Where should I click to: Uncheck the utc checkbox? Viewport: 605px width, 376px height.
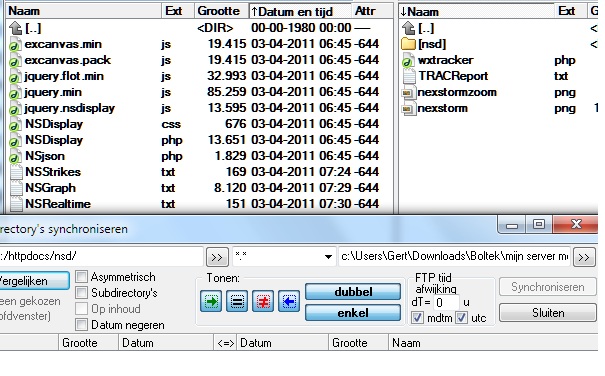461,318
